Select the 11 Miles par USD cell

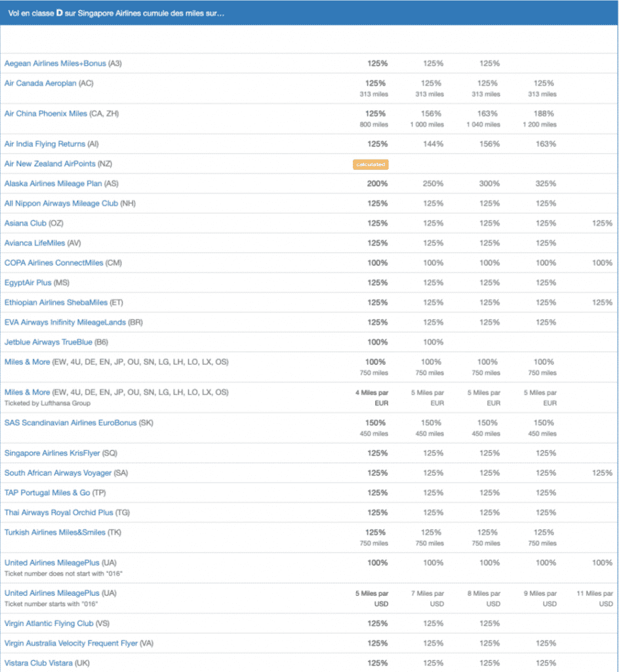[595, 598]
